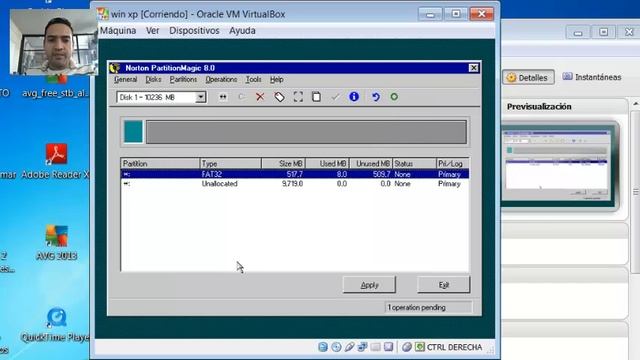This screenshot has height=360, width=640.
Task: Select the FAT32 partition row
Action: coord(295,174)
